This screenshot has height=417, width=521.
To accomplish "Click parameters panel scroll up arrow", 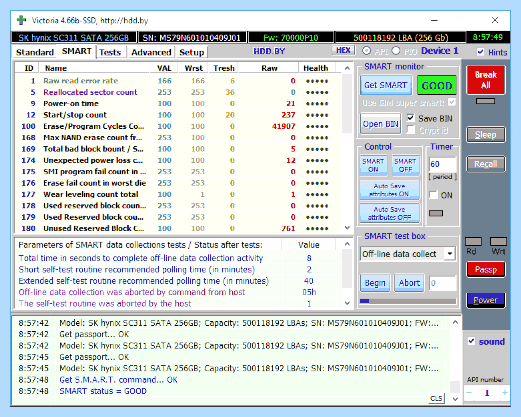I will (x=347, y=244).
